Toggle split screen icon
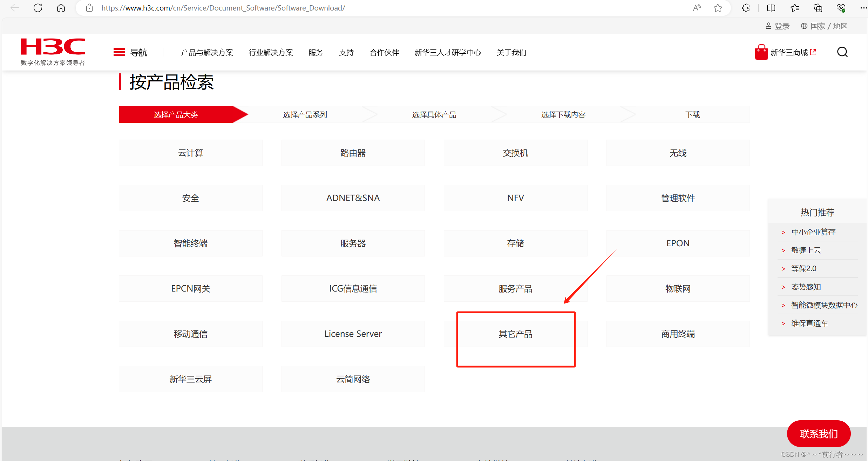The width and height of the screenshot is (868, 461). tap(771, 8)
